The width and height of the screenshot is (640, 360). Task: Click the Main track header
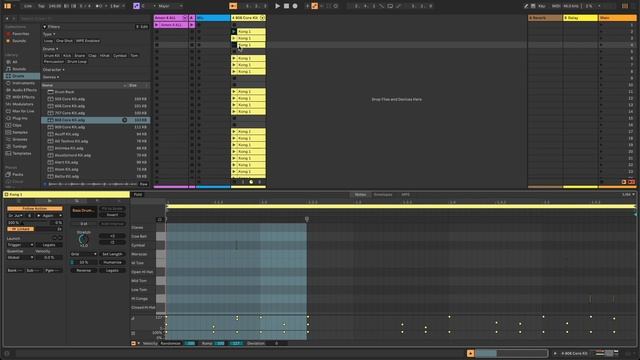617,18
